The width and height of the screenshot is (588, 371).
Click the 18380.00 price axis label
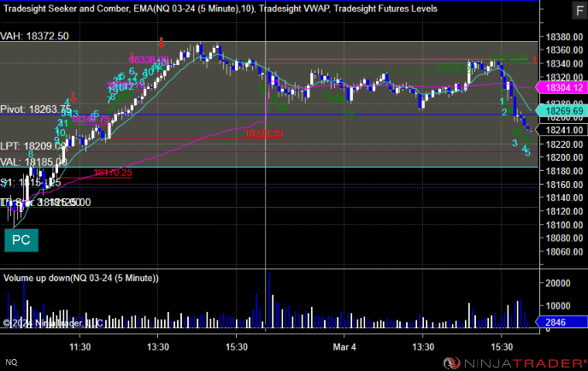coord(564,37)
